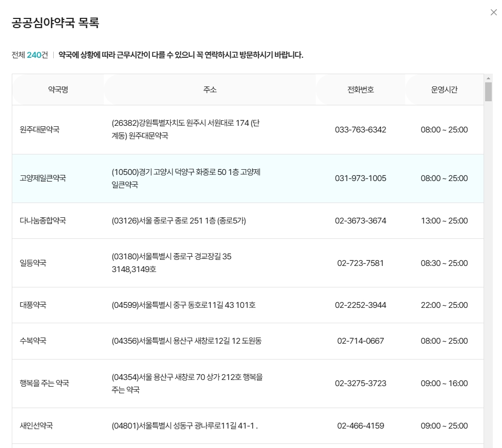Click phone number 02-466-4159 for 새인선약국
The image size is (502, 448).
click(360, 425)
